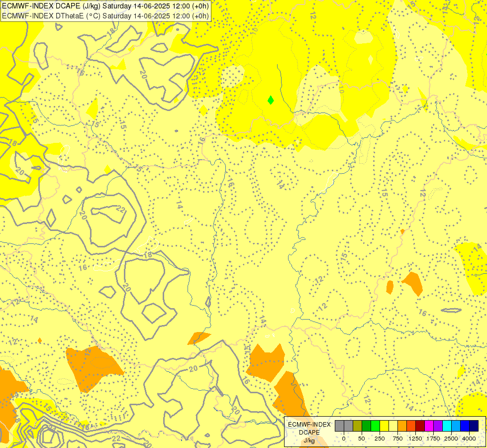Select the saturated yellow legend swatch
This screenshot has height=448, width=487.
(x=384, y=426)
